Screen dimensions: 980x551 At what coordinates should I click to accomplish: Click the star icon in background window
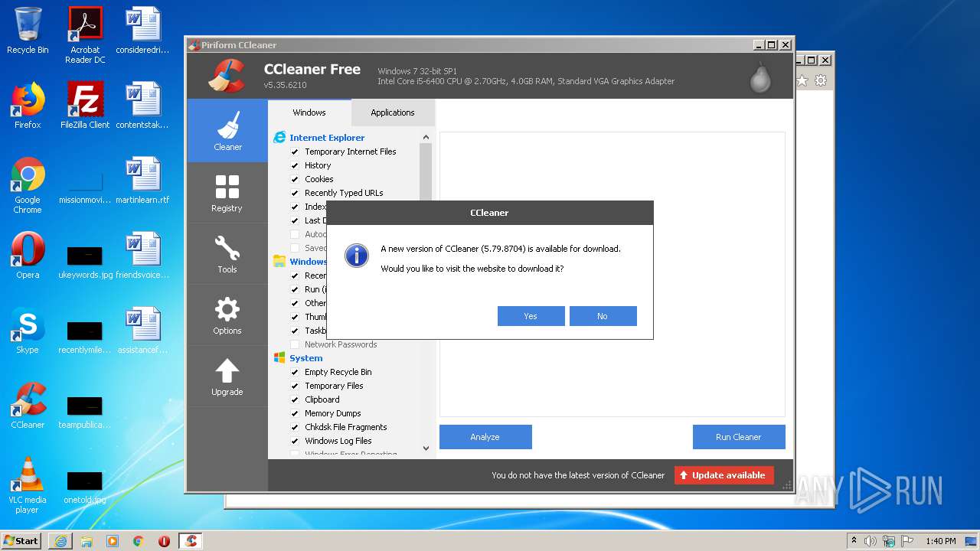click(802, 80)
